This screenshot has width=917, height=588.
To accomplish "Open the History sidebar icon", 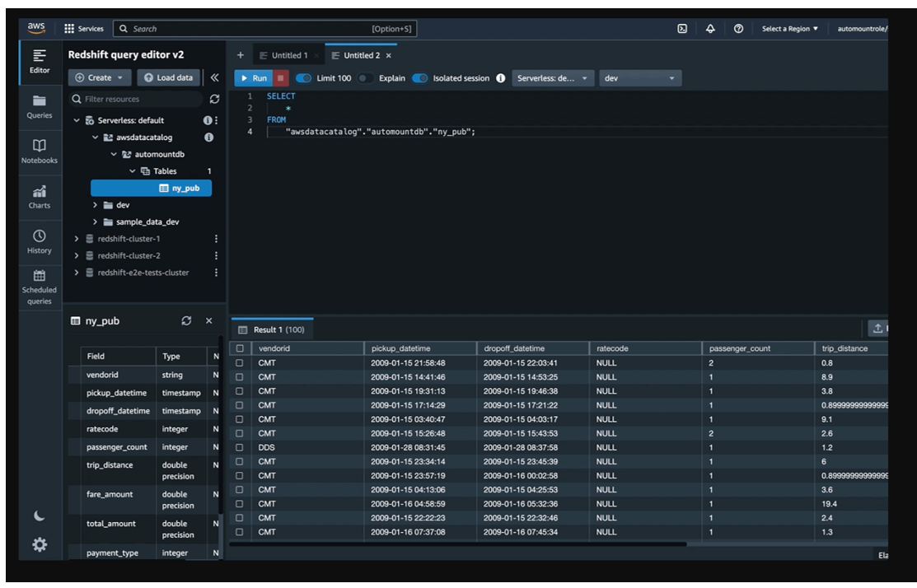I will pos(39,240).
